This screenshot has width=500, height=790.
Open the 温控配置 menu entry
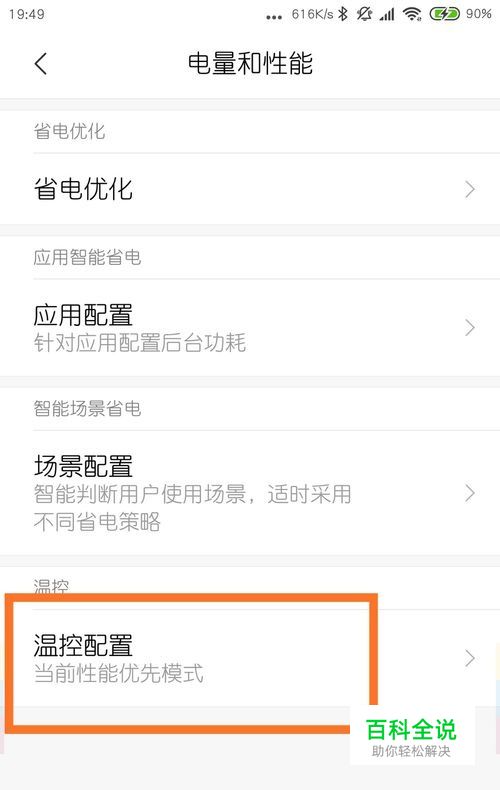tap(250, 658)
